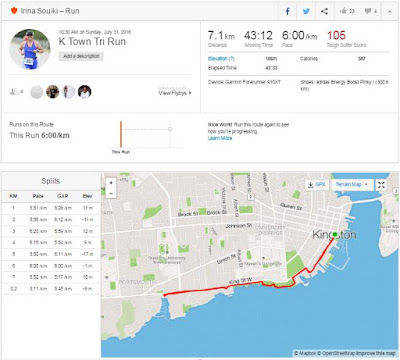
Task: Download the GPX file
Action: (x=317, y=185)
